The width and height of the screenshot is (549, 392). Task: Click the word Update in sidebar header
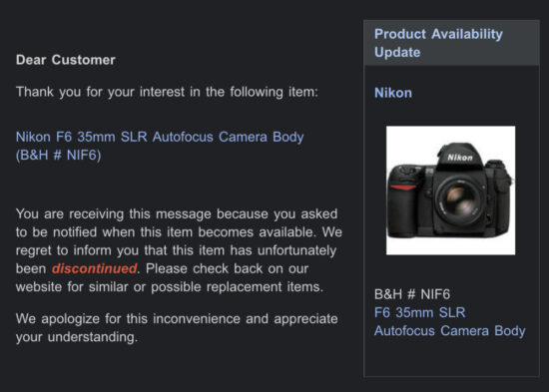(x=397, y=52)
